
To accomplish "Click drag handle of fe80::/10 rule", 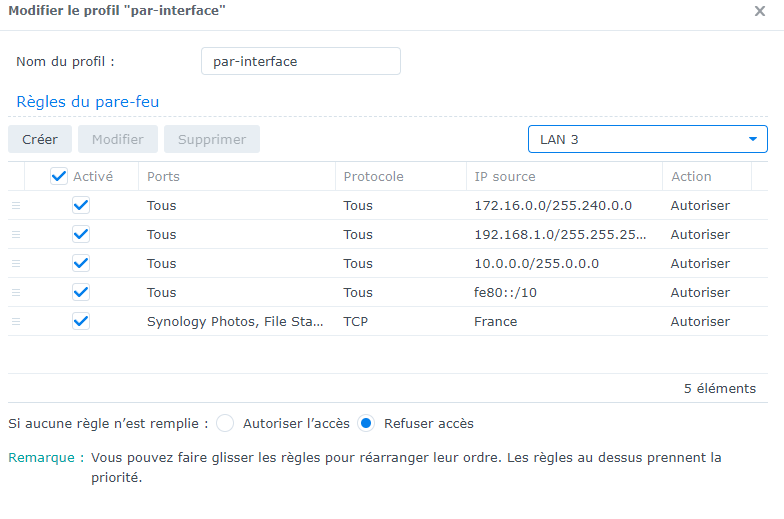I will pyautogui.click(x=15, y=292).
